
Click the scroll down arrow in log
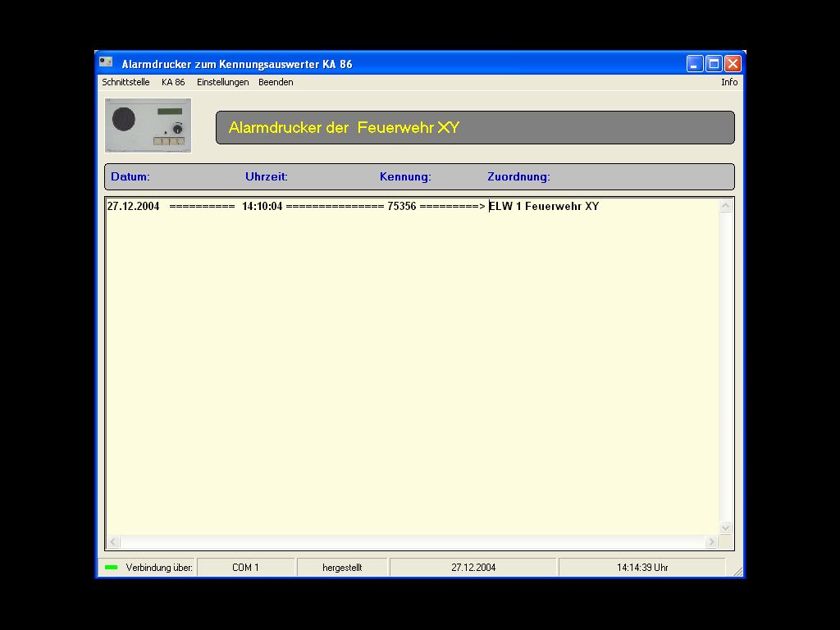point(725,528)
